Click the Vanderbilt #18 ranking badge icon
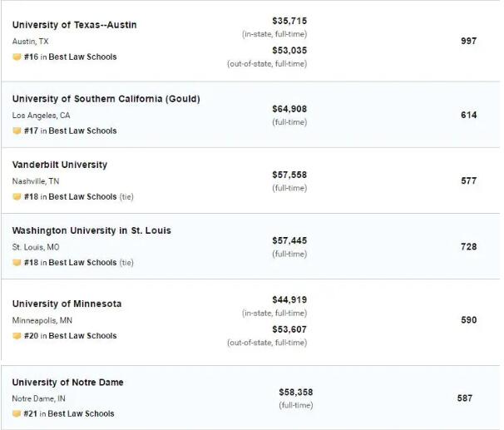The height and width of the screenshot is (430, 504). tap(17, 197)
